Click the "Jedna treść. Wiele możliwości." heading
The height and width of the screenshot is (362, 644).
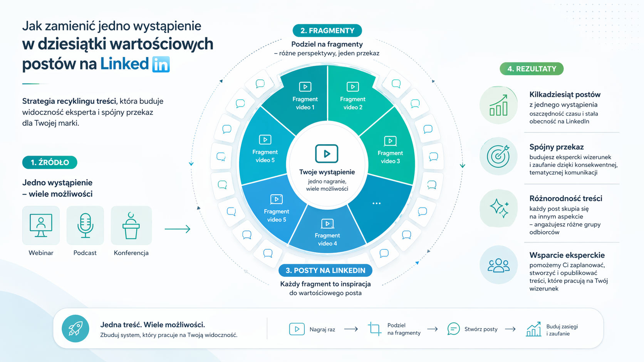pyautogui.click(x=153, y=325)
